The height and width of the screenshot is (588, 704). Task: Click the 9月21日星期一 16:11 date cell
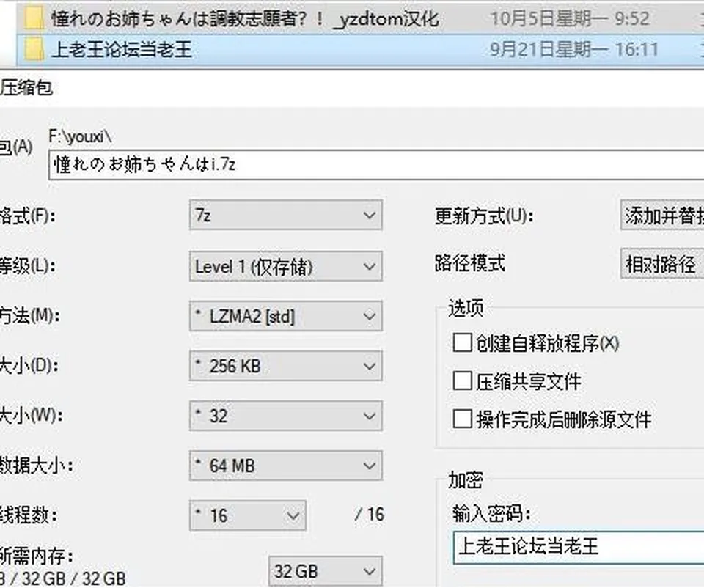click(x=573, y=49)
